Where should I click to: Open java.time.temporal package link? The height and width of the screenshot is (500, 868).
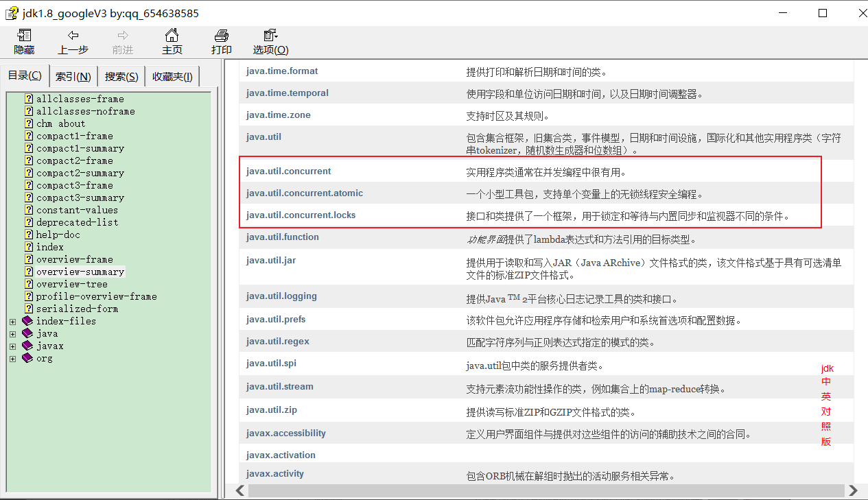click(x=288, y=93)
